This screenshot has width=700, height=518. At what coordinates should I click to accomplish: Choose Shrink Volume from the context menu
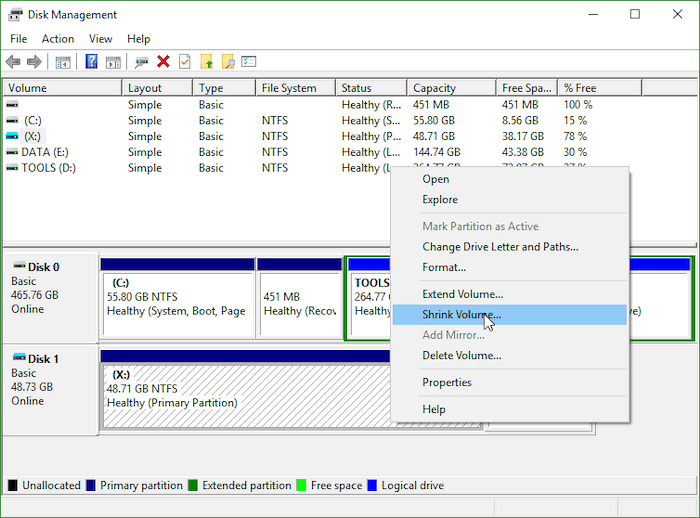461,315
